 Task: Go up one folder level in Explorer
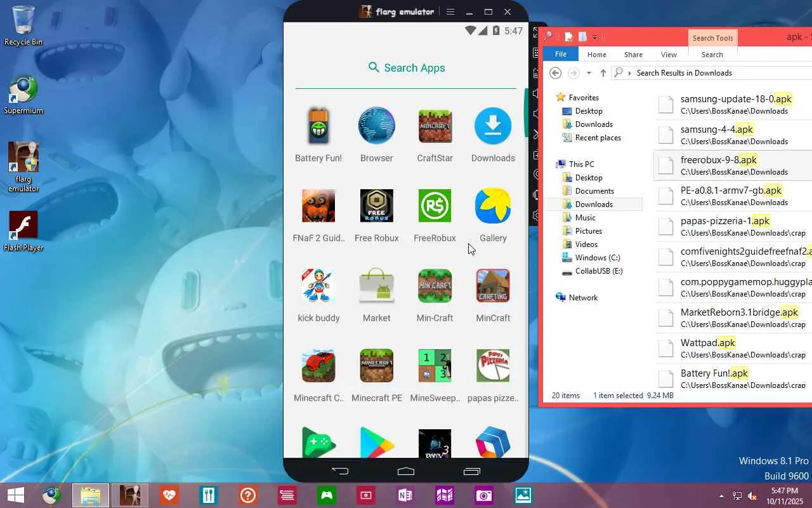[603, 73]
